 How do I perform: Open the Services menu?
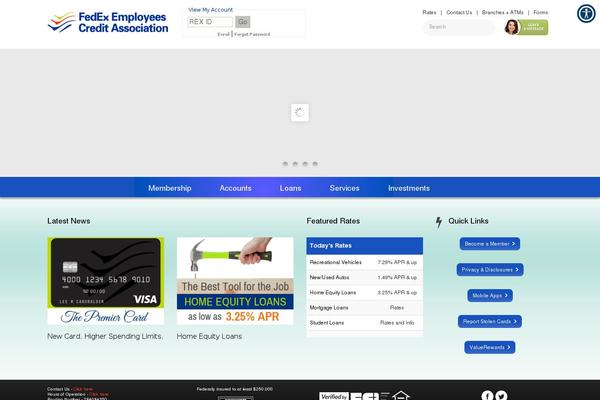[x=344, y=188]
